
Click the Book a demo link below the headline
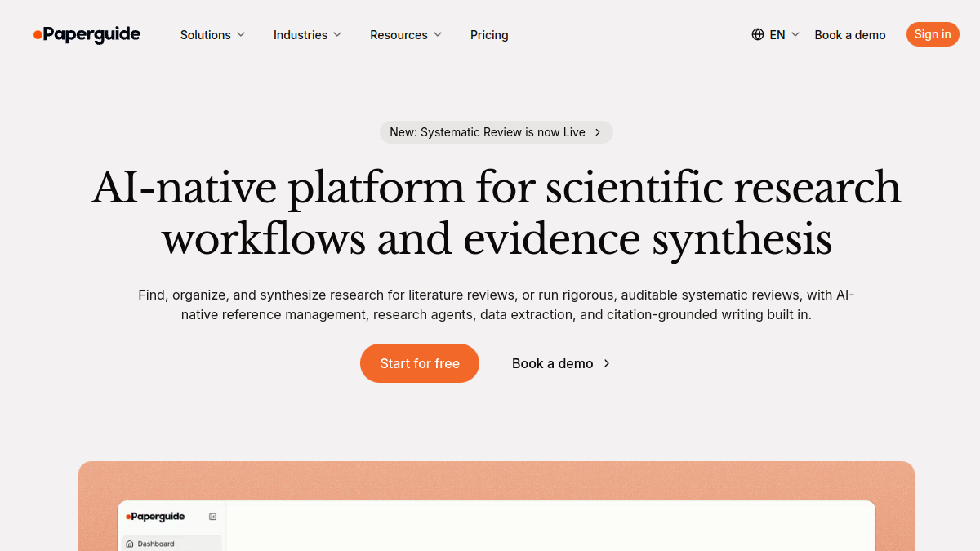[561, 363]
